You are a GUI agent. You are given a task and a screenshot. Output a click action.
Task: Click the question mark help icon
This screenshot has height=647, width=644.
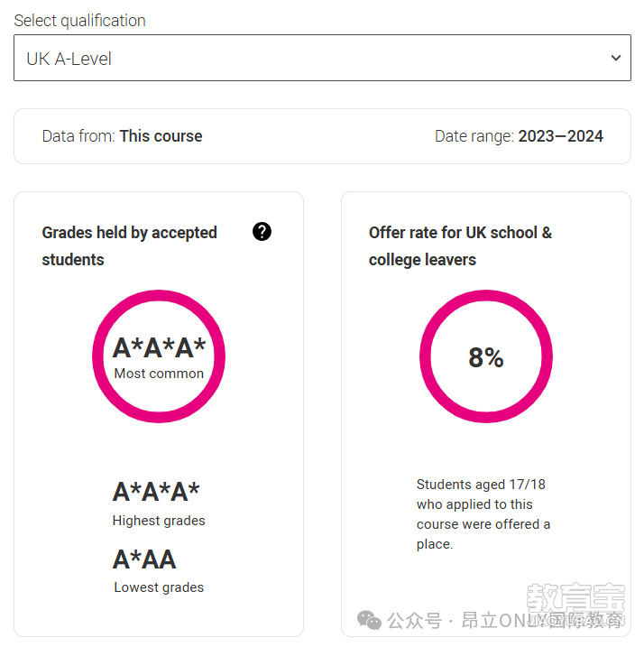coord(262,232)
